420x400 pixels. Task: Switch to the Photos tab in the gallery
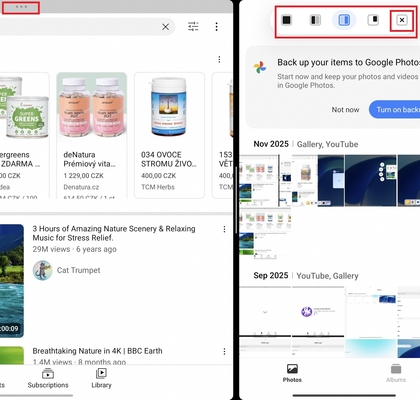click(x=292, y=373)
